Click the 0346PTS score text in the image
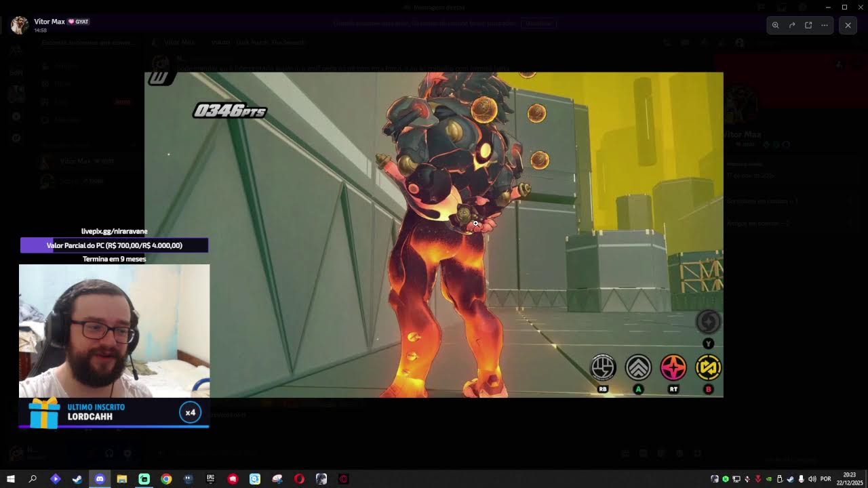Image resolution: width=868 pixels, height=488 pixels. [230, 110]
